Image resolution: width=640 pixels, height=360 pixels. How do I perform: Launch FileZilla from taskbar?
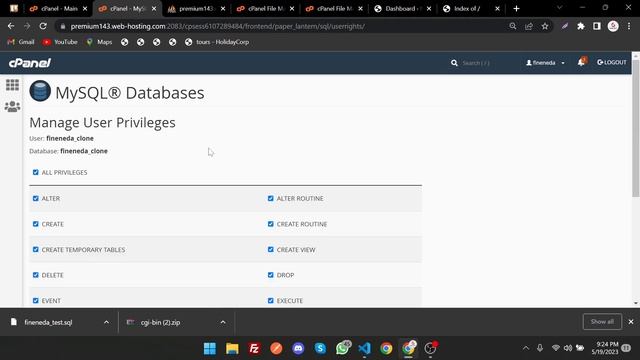[254, 349]
